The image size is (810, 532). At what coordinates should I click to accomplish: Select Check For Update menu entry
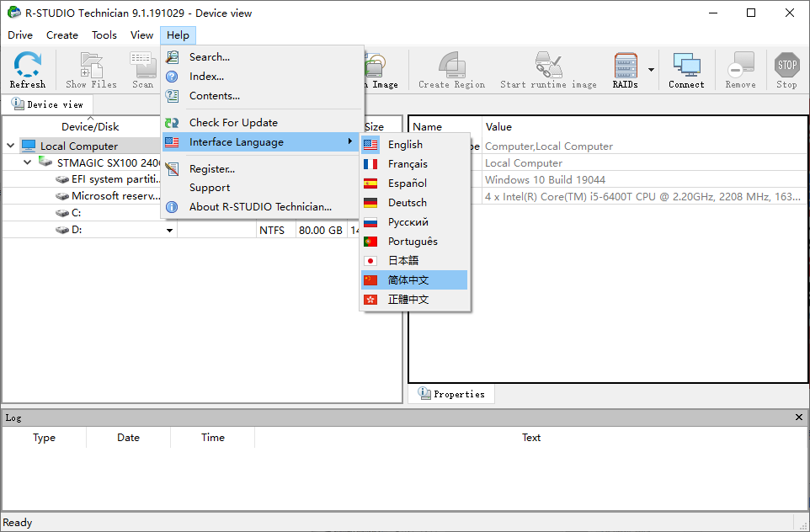(233, 123)
